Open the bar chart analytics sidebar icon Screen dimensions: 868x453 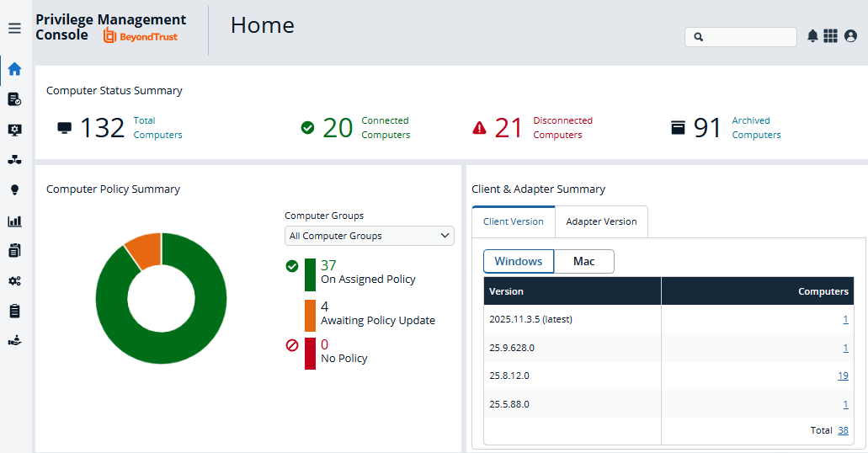[15, 221]
